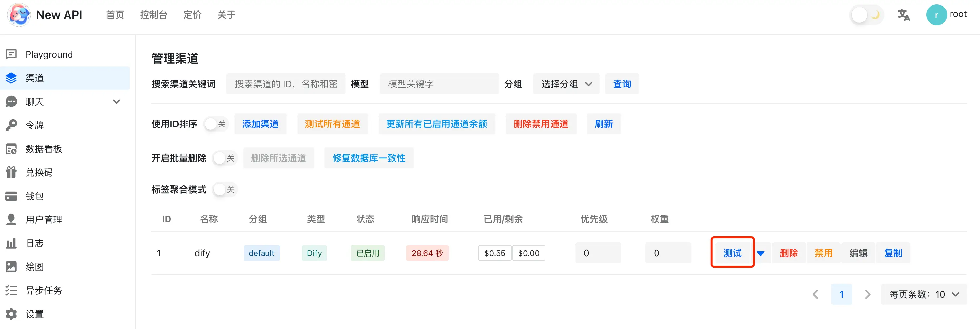Click the 28.64 秒 response time tag
Screen dimensions: 980x329
click(x=427, y=253)
